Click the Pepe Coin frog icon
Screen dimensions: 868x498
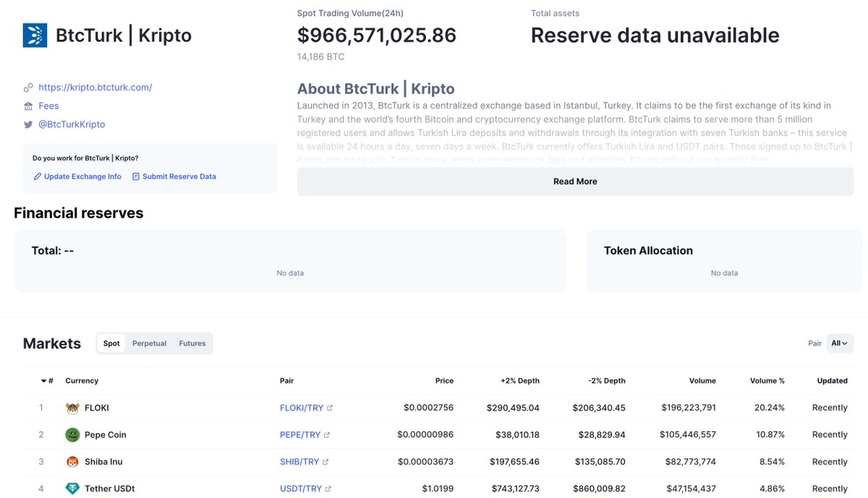(72, 434)
